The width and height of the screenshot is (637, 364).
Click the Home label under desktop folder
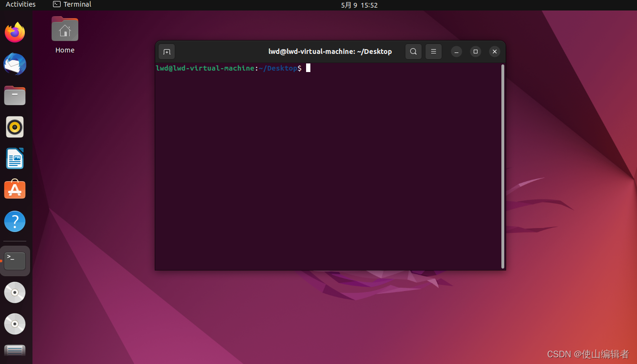(x=65, y=50)
